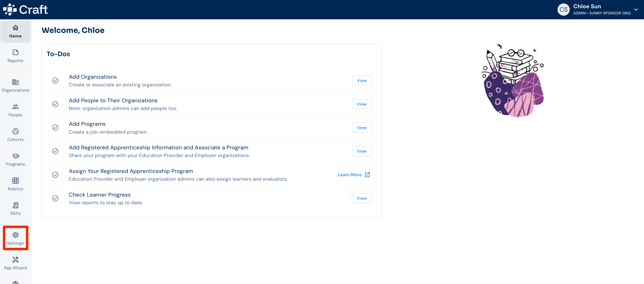Click the Chloe Sun user name

(x=587, y=6)
